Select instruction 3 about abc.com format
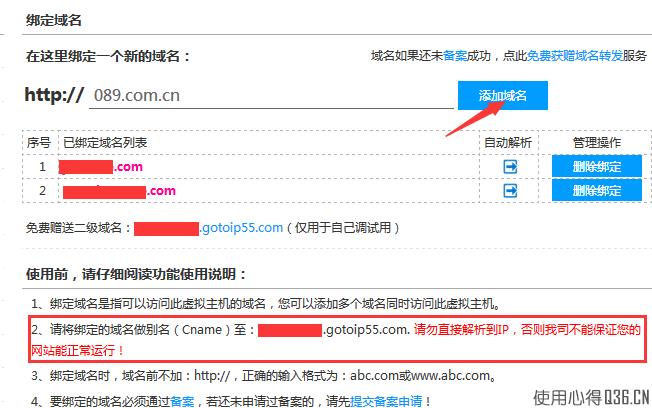652x408 pixels. coord(264,376)
